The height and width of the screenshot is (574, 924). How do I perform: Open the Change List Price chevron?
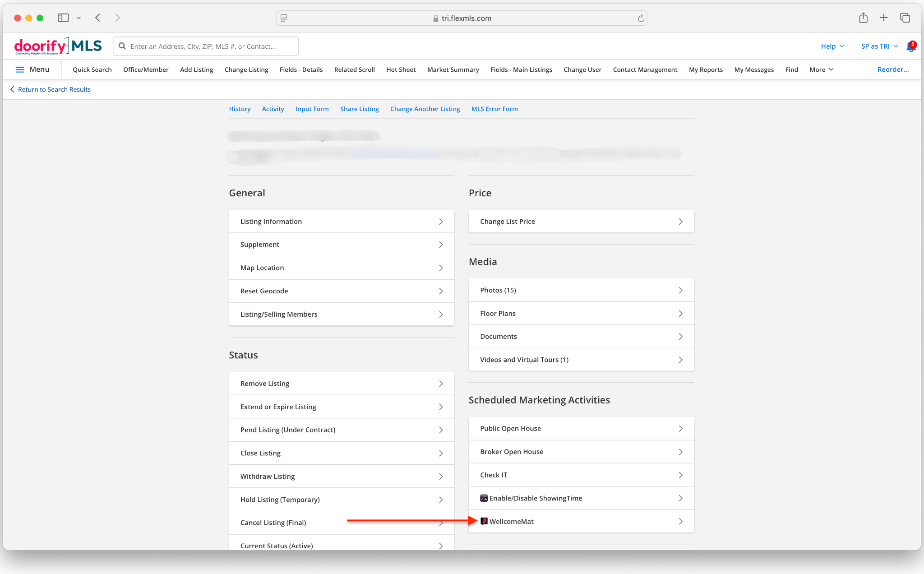pyautogui.click(x=680, y=222)
